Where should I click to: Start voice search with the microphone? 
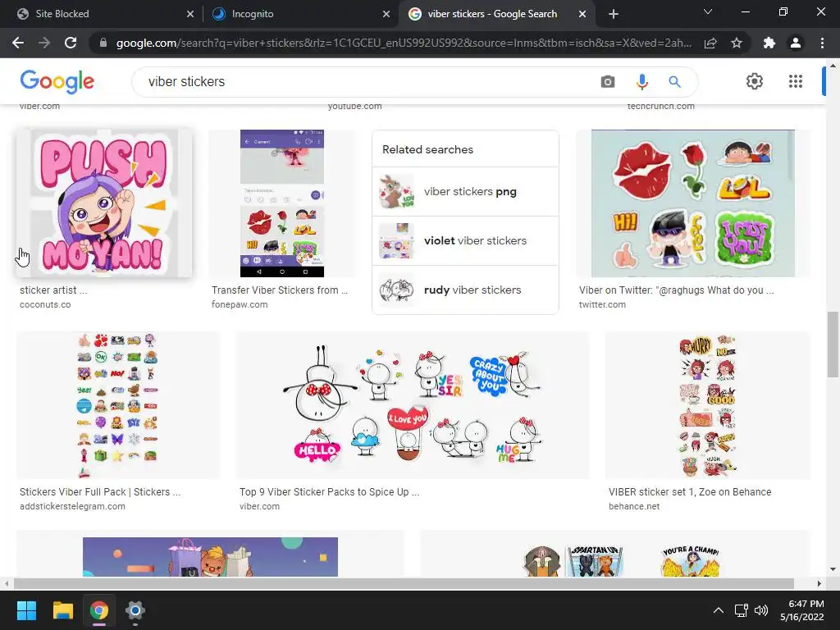(x=641, y=81)
